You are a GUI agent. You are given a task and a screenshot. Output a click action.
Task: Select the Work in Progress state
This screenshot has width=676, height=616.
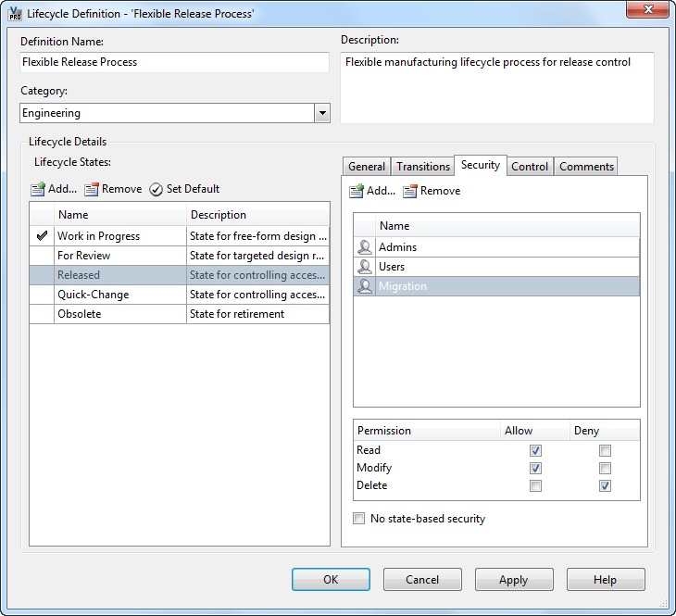click(179, 236)
